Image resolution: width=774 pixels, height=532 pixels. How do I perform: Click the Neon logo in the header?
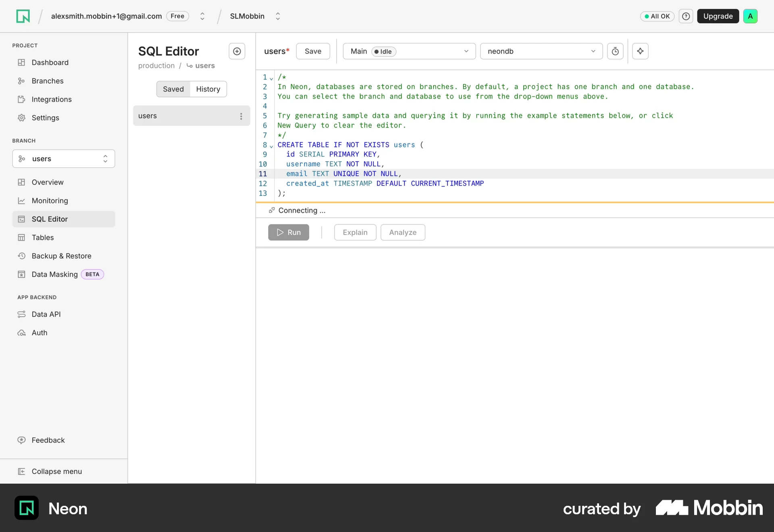23,16
